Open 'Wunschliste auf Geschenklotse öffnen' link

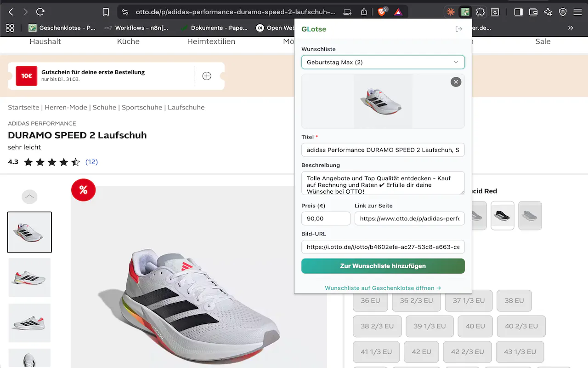[x=383, y=288]
